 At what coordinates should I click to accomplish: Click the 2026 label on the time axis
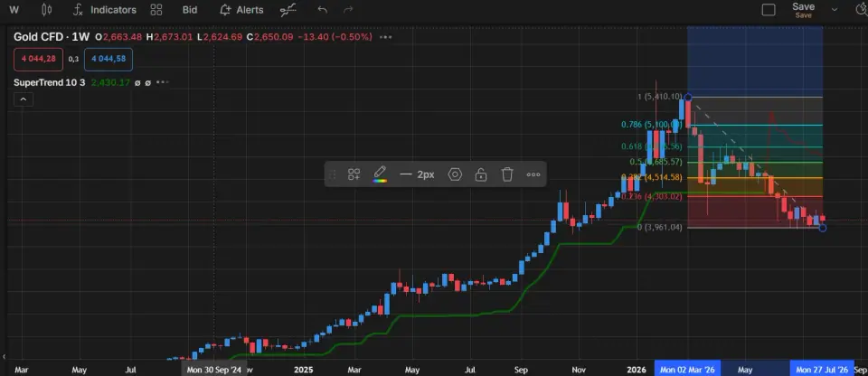[x=637, y=370]
